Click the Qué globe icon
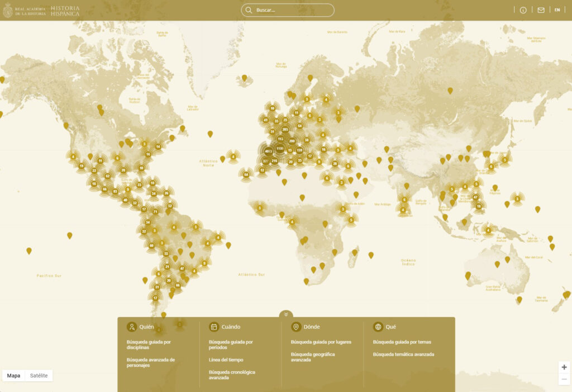Screen dimensions: 572x392 point(378,327)
